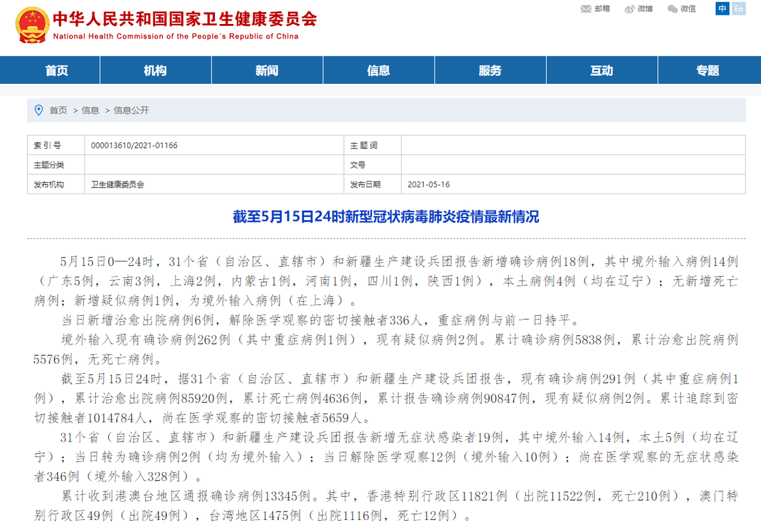Select the speech-bubble icon beside 微信
The image size is (761, 532).
point(672,9)
